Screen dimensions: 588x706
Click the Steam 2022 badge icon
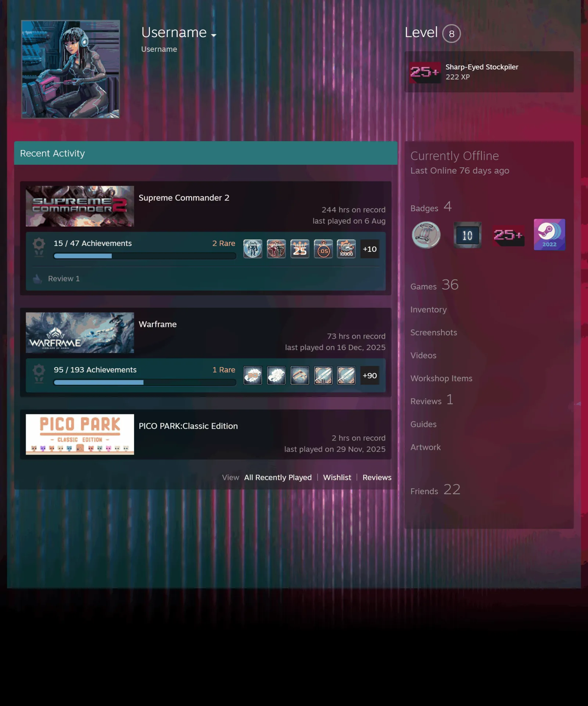point(549,235)
